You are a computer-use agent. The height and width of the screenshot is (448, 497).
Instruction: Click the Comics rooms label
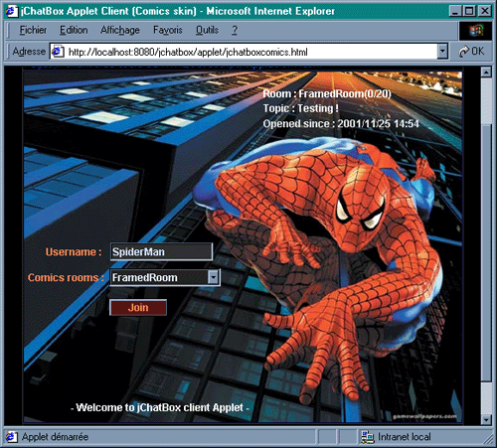tap(66, 277)
